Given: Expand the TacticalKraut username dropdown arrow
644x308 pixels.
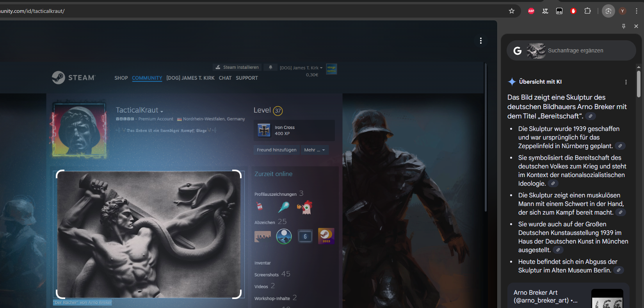Looking at the screenshot, I should click(x=162, y=111).
